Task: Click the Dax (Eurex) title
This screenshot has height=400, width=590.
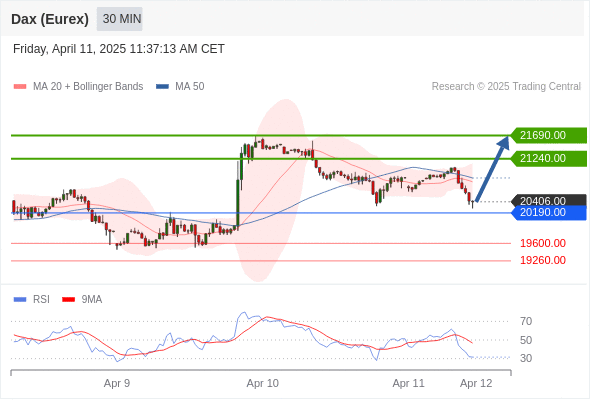Action: point(50,19)
